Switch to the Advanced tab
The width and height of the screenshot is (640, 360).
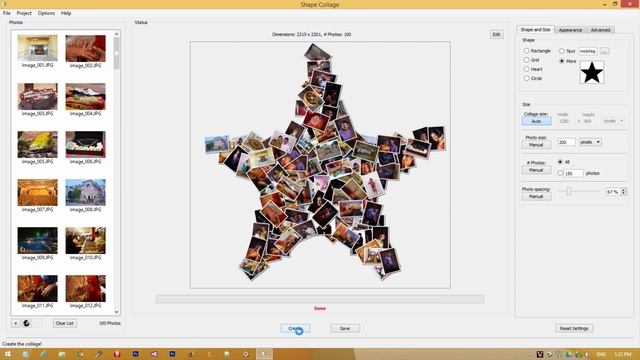coord(600,30)
